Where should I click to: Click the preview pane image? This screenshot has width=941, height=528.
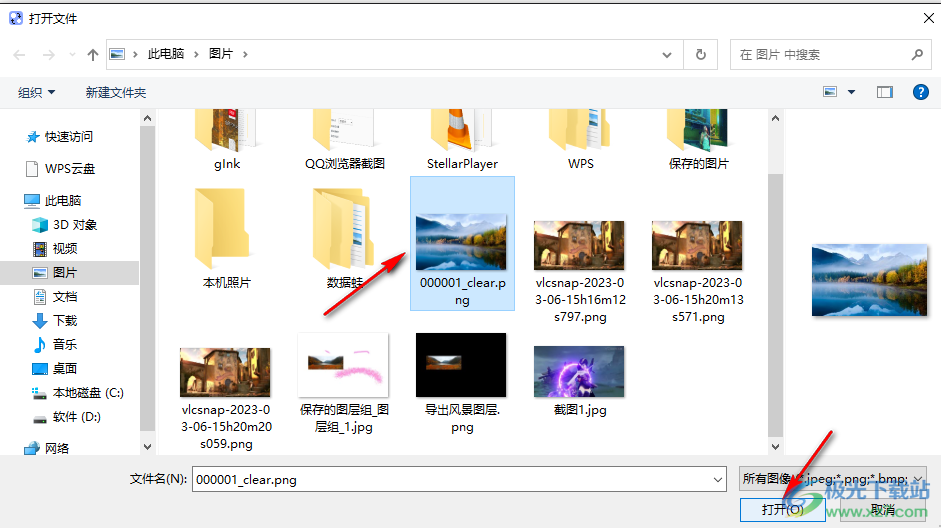click(869, 280)
